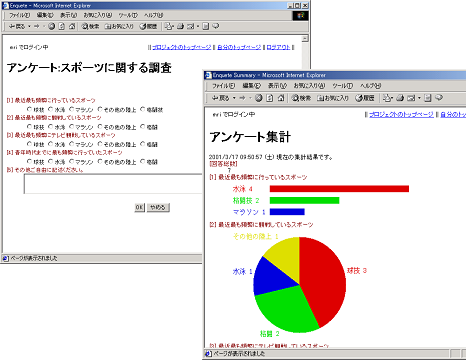Image resolution: width=466 pixels, height=360 pixels.
Task: Click the OK button on survey form
Action: (139, 207)
